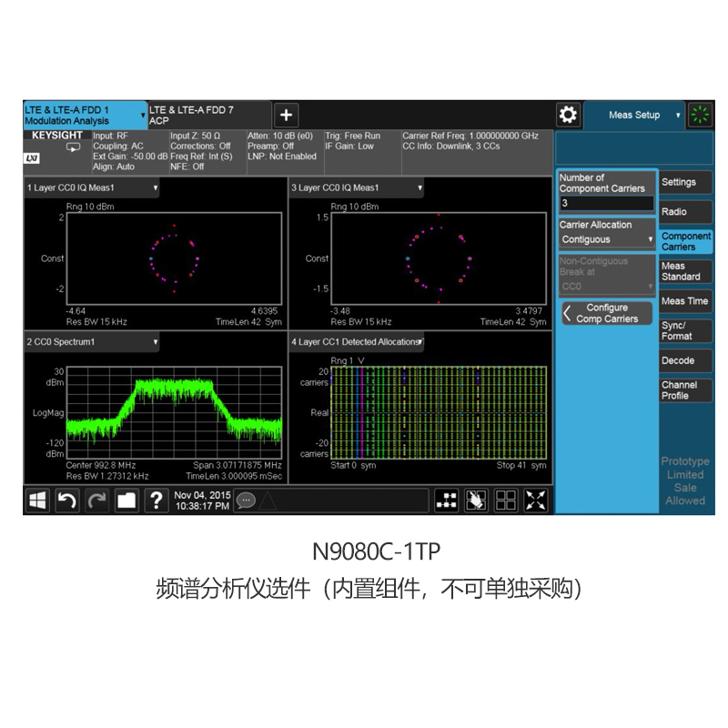Viewport: 728px width, 728px height.
Task: Add a new screen with plus button
Action: [x=286, y=116]
